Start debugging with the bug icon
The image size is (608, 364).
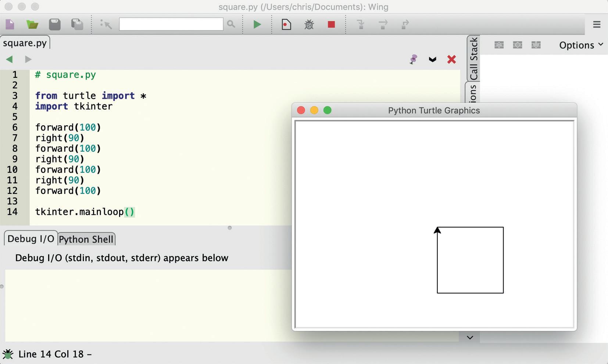pyautogui.click(x=309, y=25)
